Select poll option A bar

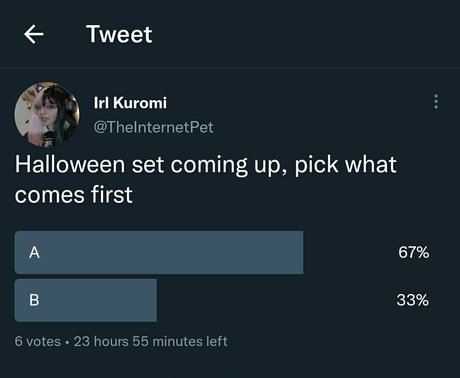point(159,252)
